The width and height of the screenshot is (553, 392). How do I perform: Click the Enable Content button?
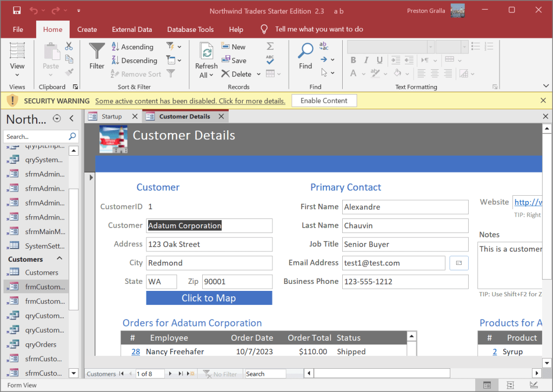(323, 100)
